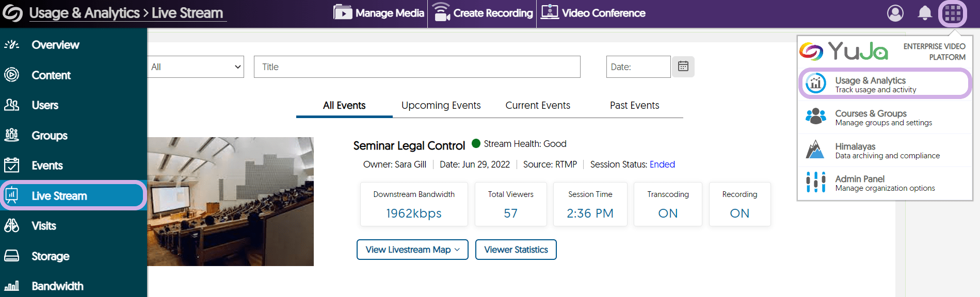980x297 pixels.
Task: Open the date picker calendar icon
Action: (x=683, y=67)
